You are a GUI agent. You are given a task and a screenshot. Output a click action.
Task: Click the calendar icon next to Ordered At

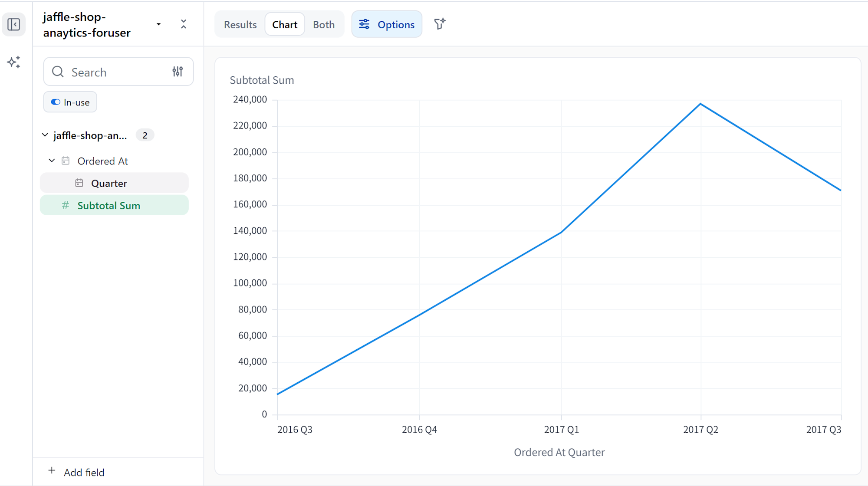point(66,161)
